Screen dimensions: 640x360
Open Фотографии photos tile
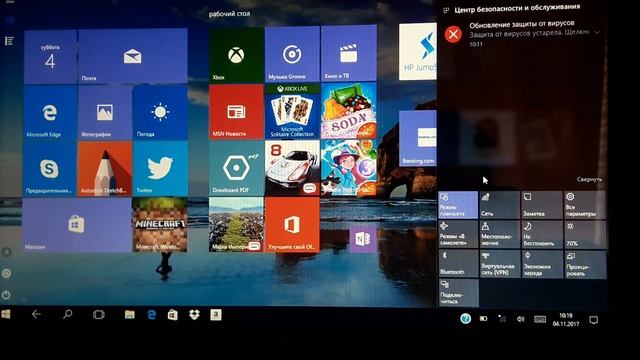(105, 113)
